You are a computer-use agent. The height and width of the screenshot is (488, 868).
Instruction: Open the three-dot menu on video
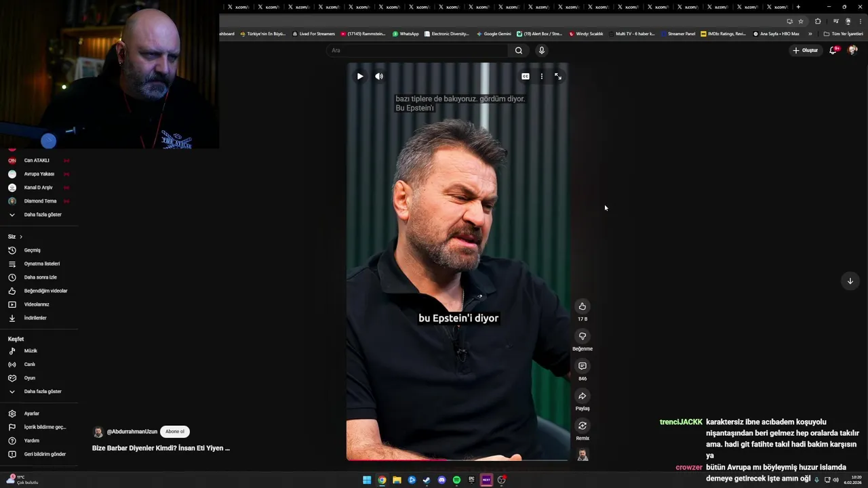point(542,77)
